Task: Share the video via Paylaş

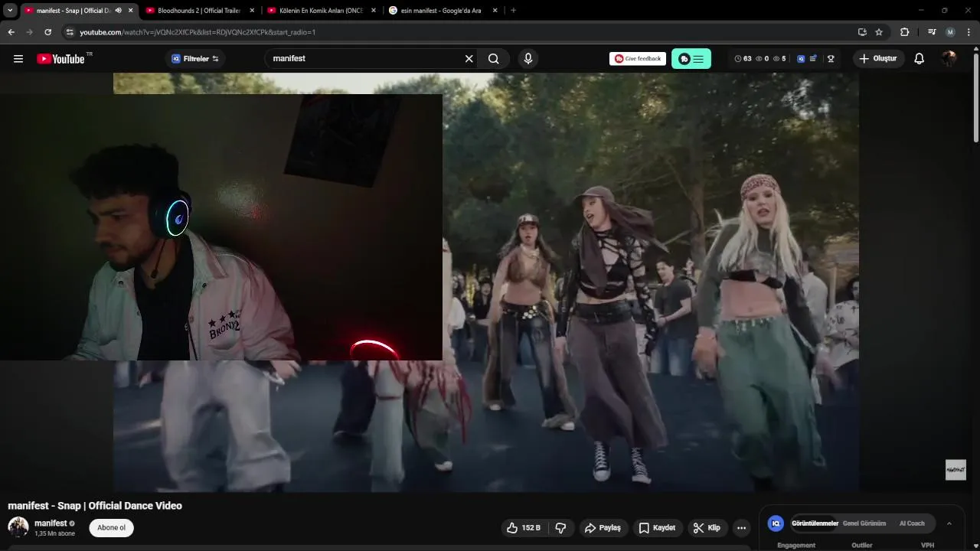Action: point(603,528)
